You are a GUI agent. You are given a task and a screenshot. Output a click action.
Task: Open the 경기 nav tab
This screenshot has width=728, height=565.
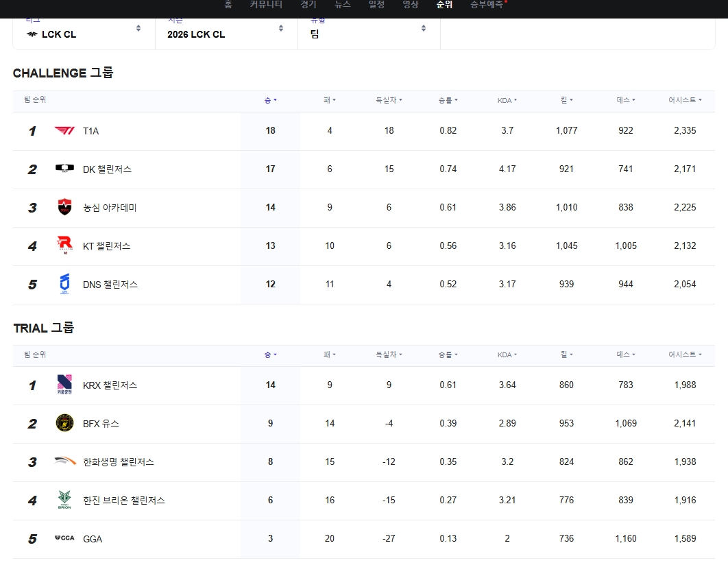pos(308,5)
